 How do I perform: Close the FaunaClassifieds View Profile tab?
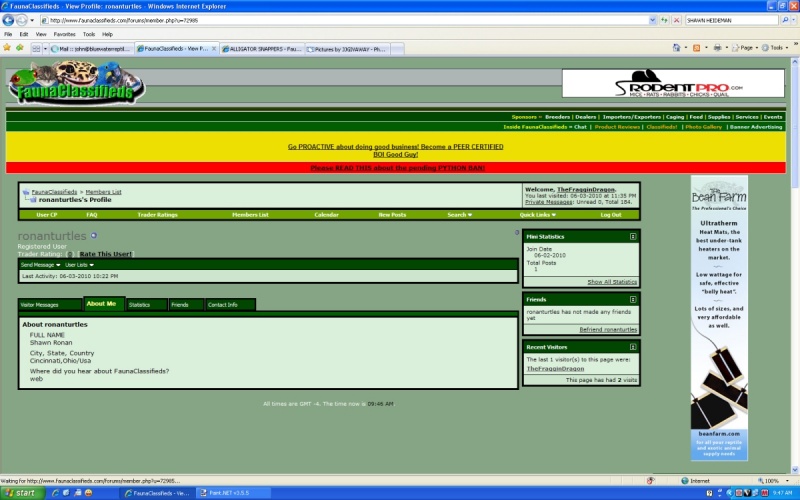click(214, 48)
